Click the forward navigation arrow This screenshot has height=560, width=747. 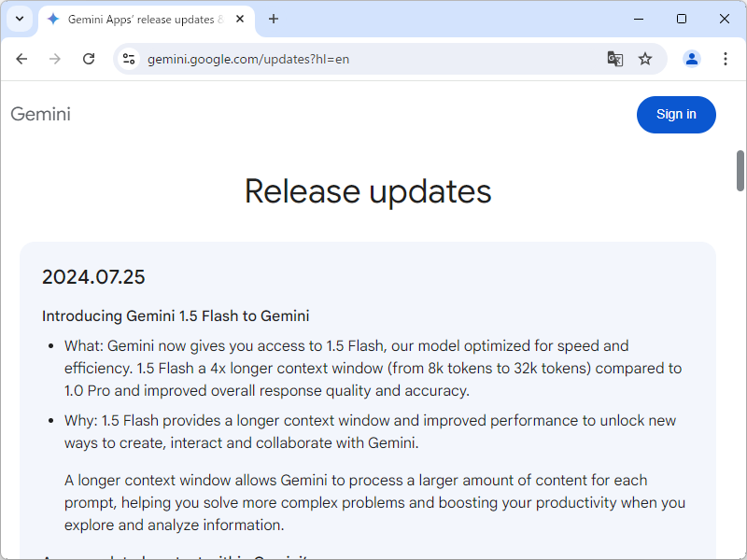[55, 59]
